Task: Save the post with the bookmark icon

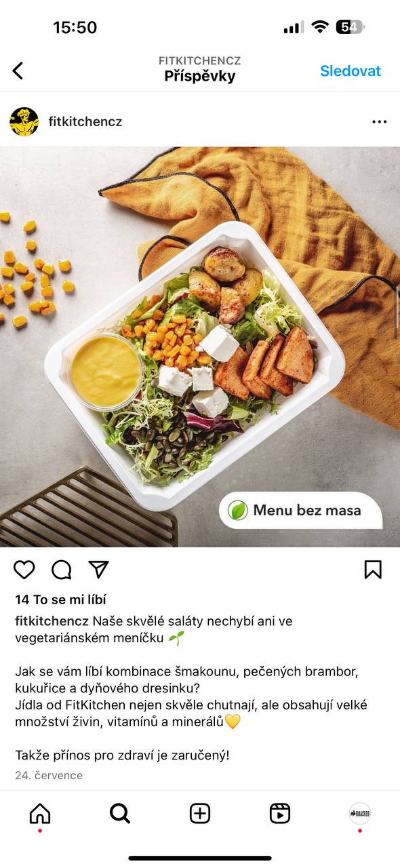Action: [373, 570]
